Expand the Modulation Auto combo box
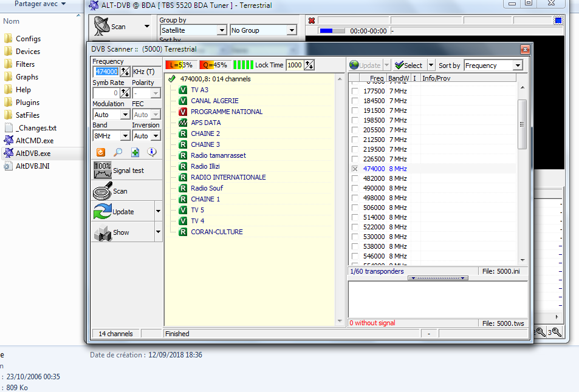Image resolution: width=579 pixels, height=392 pixels. tap(125, 115)
